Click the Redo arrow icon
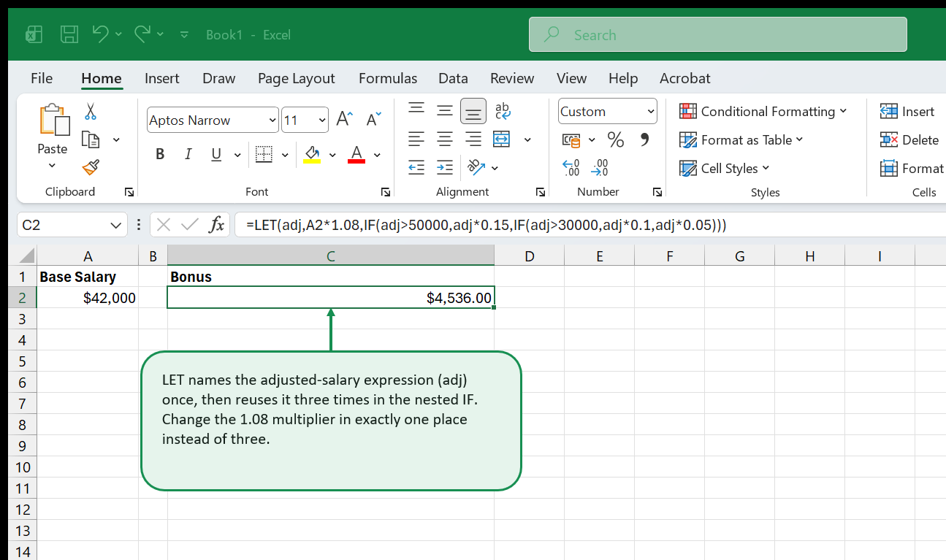 pos(142,34)
